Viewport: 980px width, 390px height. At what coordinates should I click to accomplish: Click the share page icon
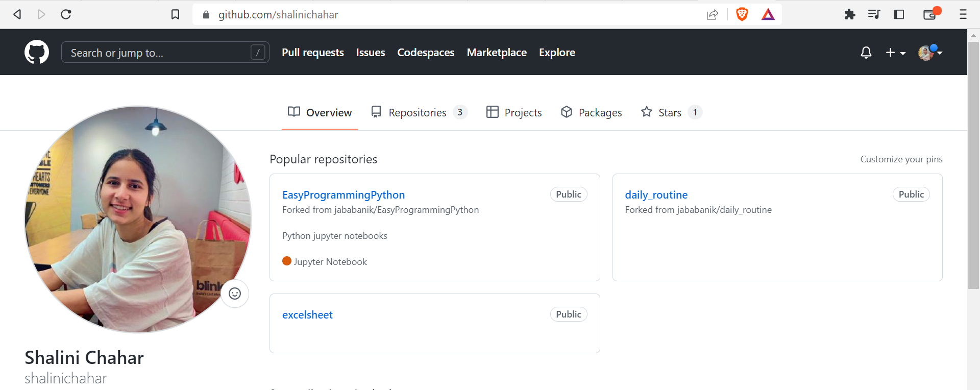712,14
